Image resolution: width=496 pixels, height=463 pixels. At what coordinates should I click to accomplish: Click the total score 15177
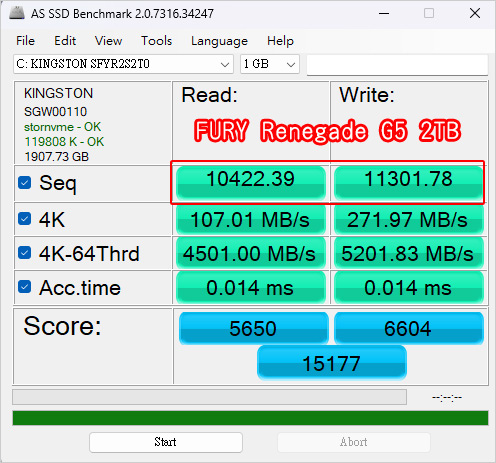pos(332,363)
